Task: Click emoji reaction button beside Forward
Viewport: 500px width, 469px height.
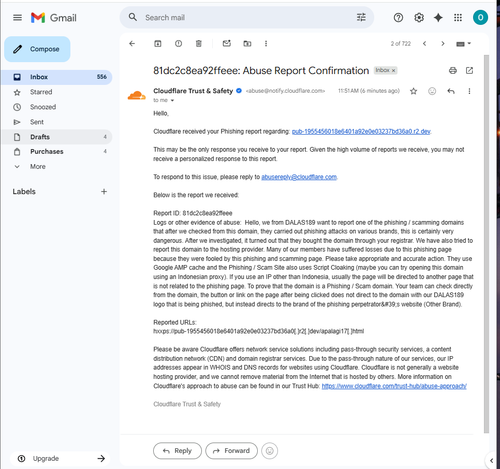Action: pyautogui.click(x=270, y=451)
